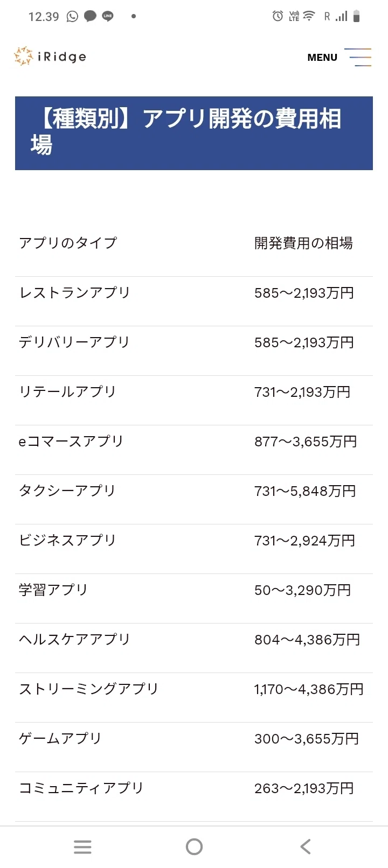Tap the タクシーアプリ cost 731～5,848万円
The width and height of the screenshot is (388, 868).
305,491
